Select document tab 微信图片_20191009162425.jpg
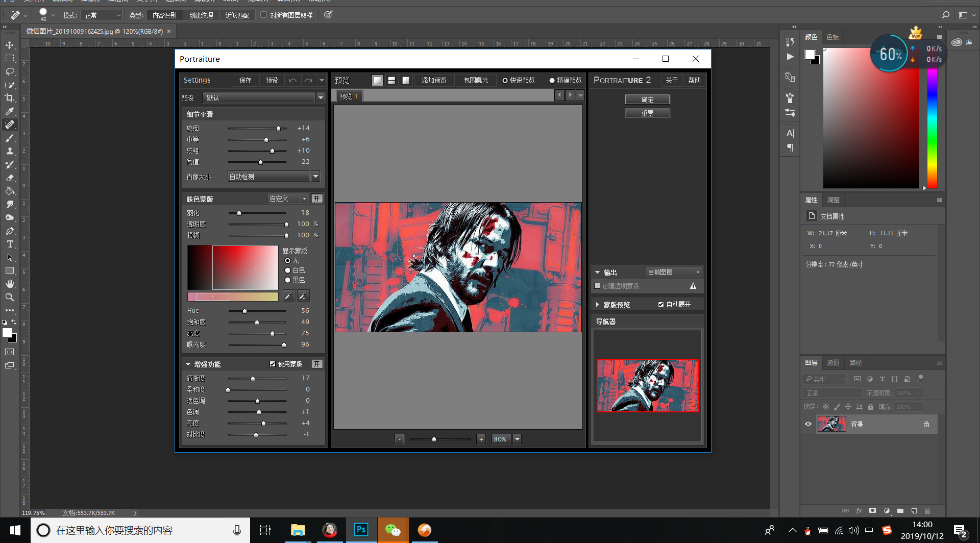 pos(94,31)
